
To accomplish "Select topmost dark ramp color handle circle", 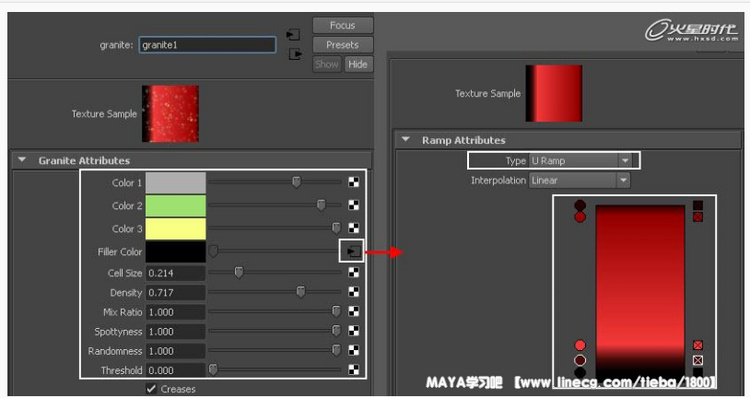I will 580,205.
